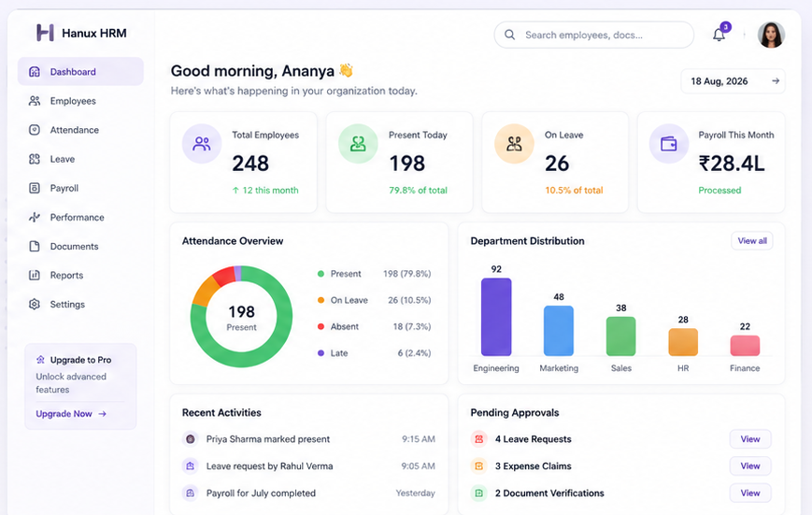Open Settings from the sidebar
This screenshot has height=515, width=812.
tap(80, 304)
